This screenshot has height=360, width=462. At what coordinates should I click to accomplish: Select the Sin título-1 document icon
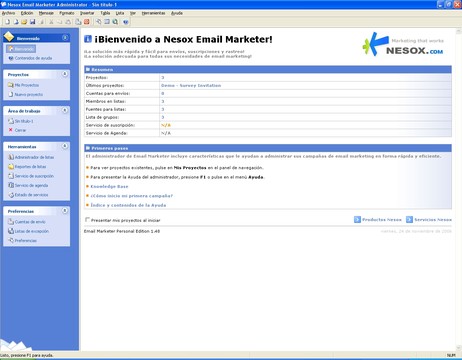pos(11,121)
